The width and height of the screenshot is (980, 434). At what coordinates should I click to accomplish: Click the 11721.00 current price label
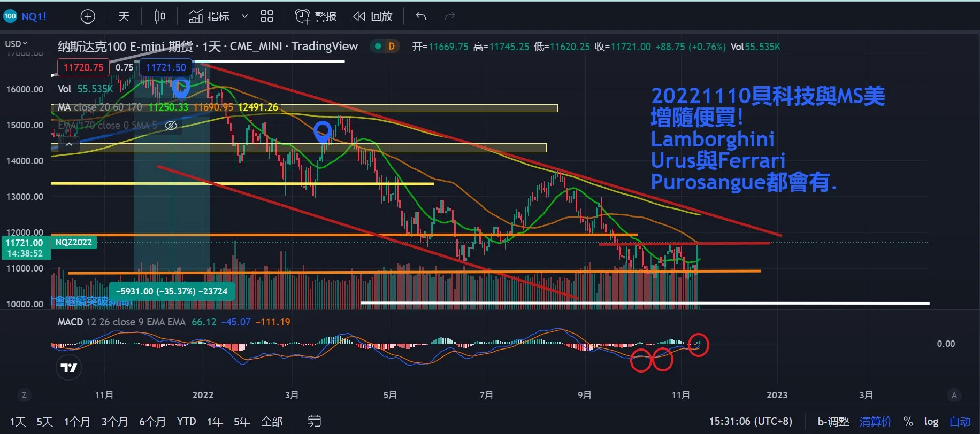[x=25, y=243]
